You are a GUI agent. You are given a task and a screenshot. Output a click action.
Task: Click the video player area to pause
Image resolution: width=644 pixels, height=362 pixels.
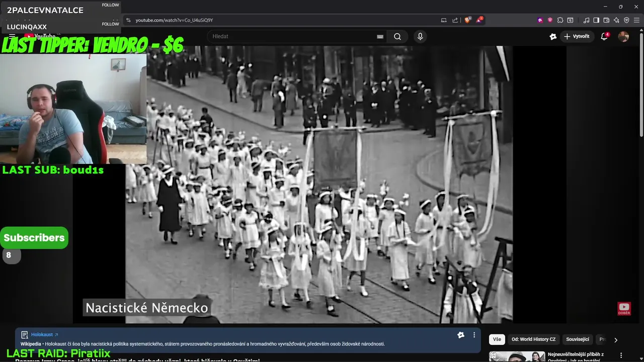coord(318,185)
